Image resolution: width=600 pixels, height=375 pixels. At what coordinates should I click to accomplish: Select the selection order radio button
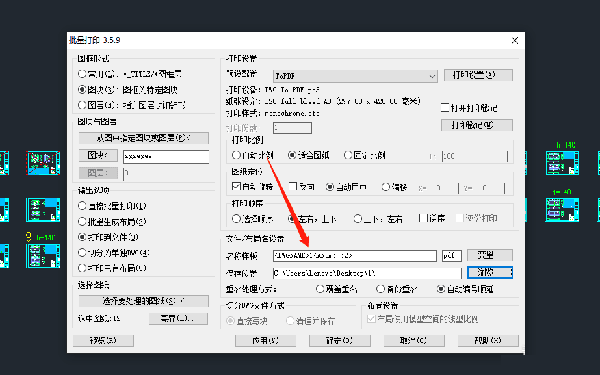pyautogui.click(x=236, y=218)
